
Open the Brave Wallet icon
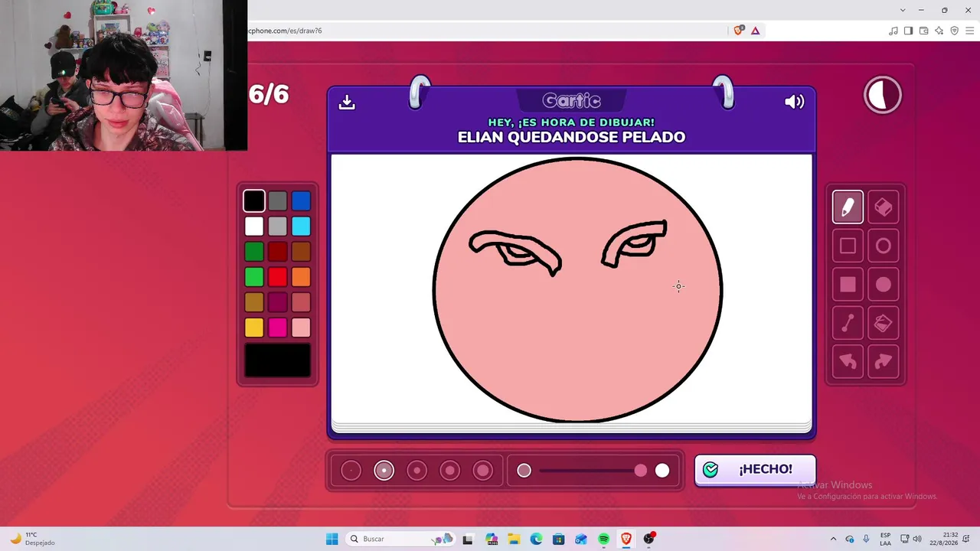point(923,31)
